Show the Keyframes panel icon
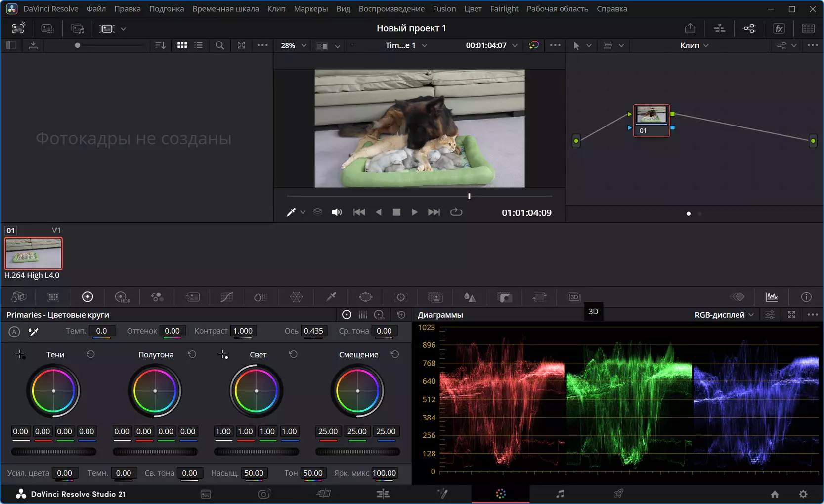 (738, 297)
